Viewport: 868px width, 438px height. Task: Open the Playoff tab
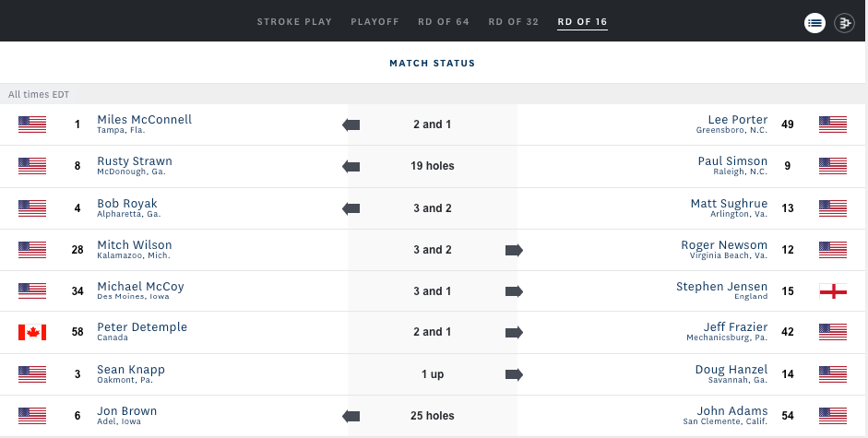375,21
